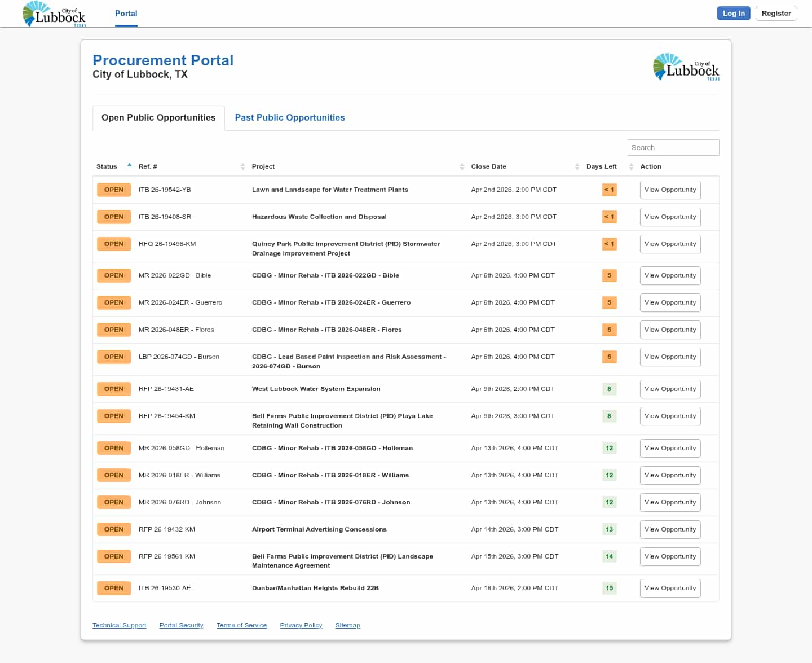This screenshot has height=663, width=812.
Task: Select the Open Public Opportunities tab
Action: pos(158,118)
